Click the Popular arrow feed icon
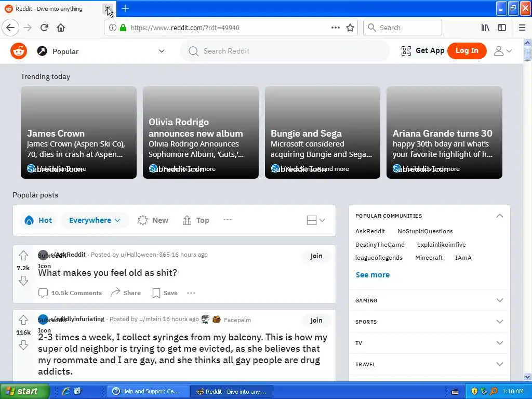Screen dimensions: 532x399 click(x=42, y=51)
